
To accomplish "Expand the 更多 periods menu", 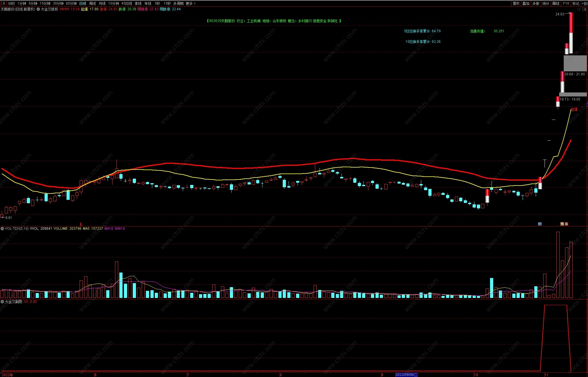I will point(190,3).
